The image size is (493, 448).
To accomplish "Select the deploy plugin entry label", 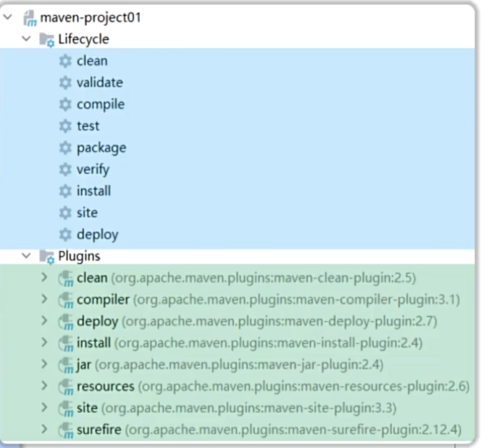I will [97, 322].
